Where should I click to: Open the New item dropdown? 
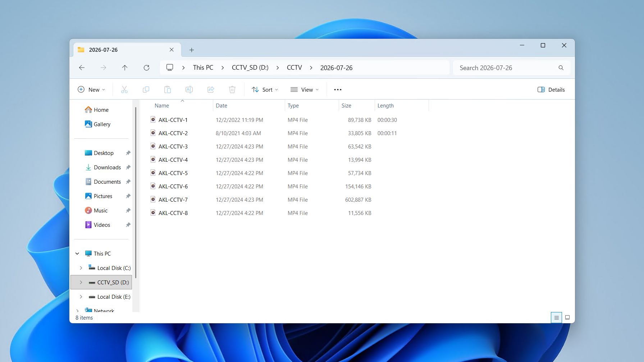(91, 90)
